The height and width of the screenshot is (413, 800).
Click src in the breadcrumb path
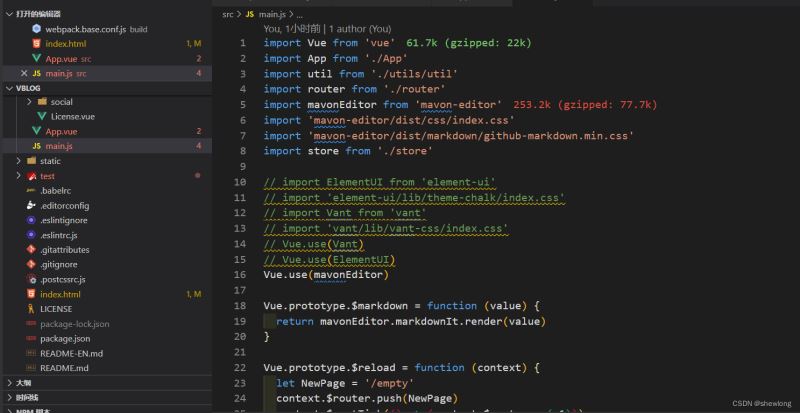click(x=228, y=14)
